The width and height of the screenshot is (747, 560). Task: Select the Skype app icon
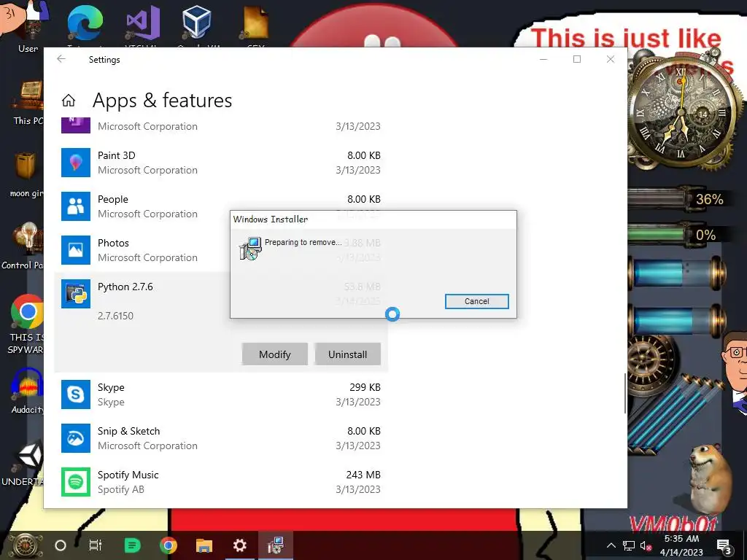tap(76, 394)
